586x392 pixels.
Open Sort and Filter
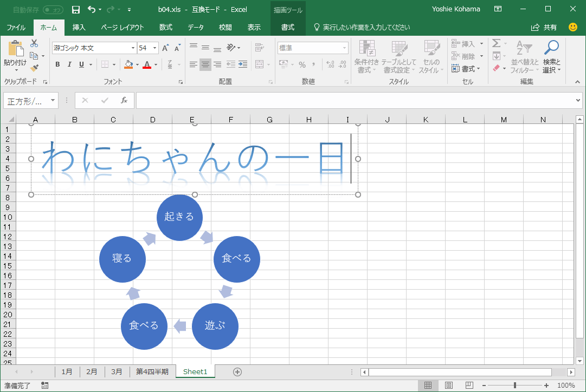525,57
